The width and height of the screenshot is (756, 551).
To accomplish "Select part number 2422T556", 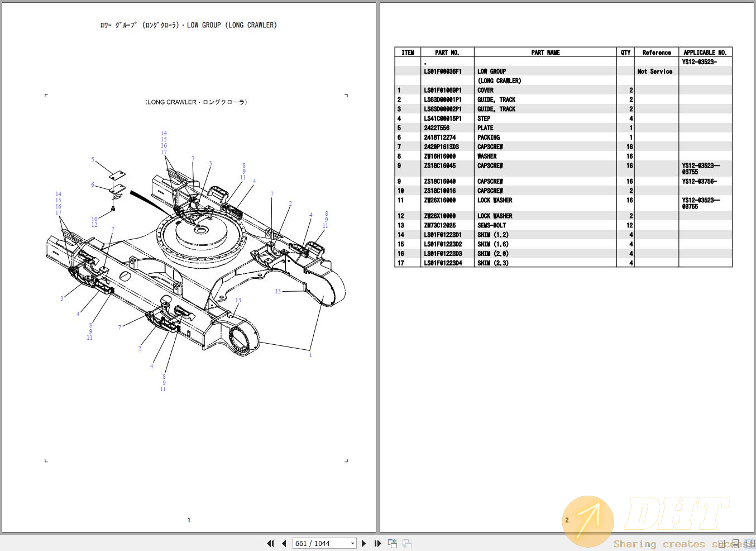I will 437,129.
